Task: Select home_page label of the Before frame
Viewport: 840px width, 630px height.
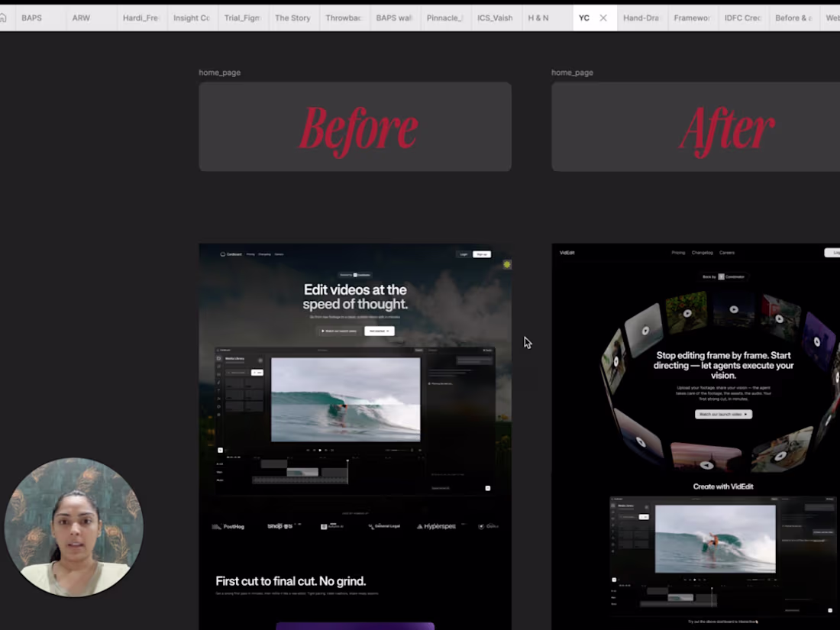Action: click(220, 73)
